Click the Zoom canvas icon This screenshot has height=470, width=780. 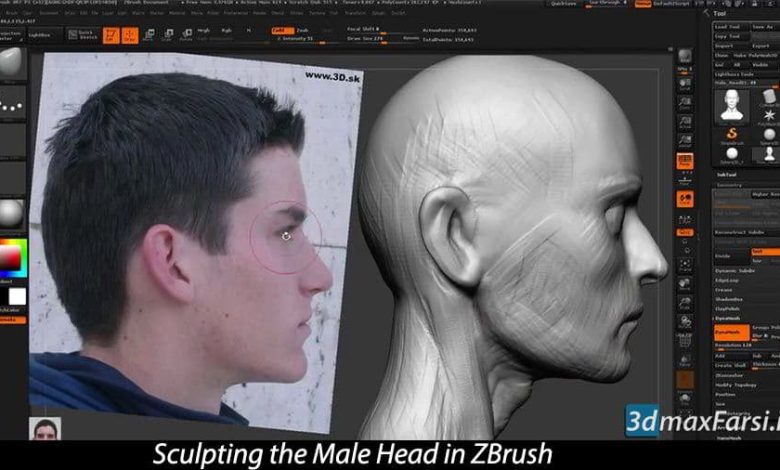pos(685,103)
